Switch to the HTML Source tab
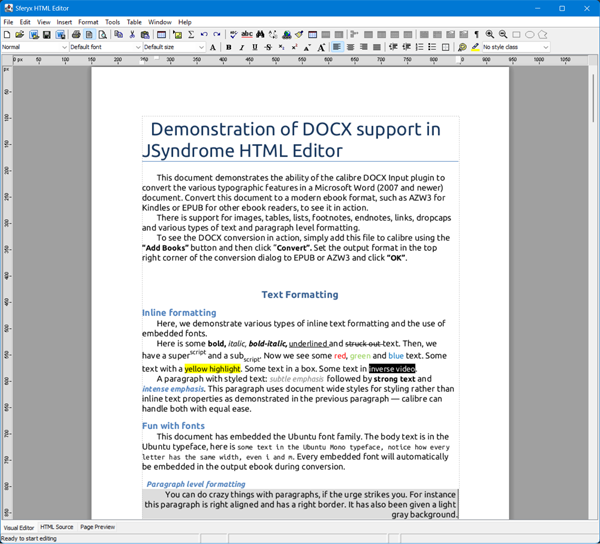This screenshot has width=600, height=544. point(57,527)
